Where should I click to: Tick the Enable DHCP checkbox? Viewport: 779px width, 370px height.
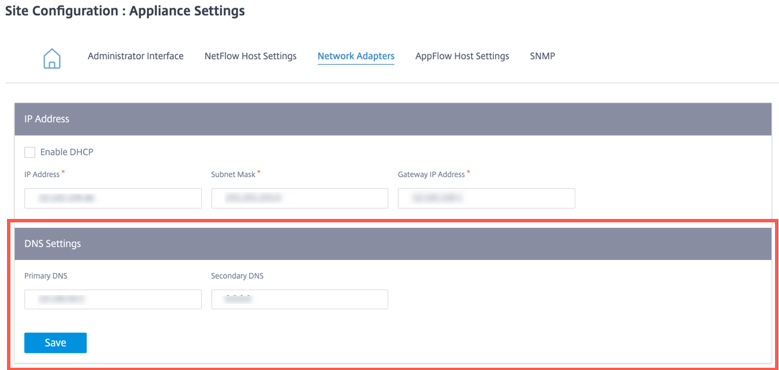pyautogui.click(x=30, y=152)
